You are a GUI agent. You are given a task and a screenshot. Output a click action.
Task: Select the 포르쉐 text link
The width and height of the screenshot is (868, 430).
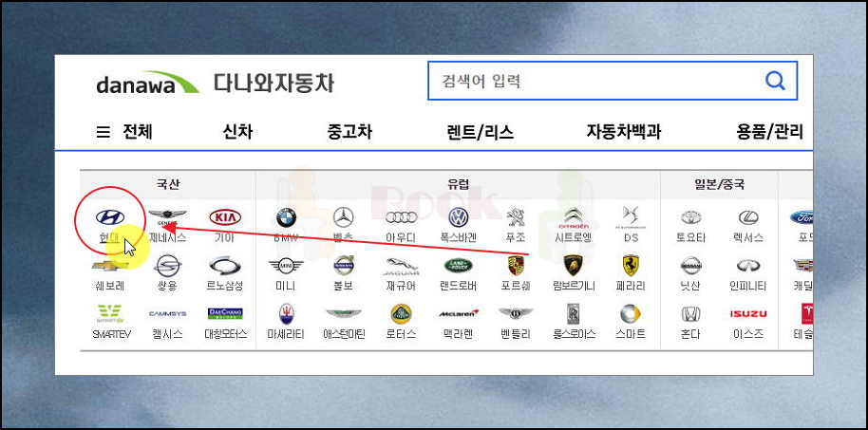516,286
